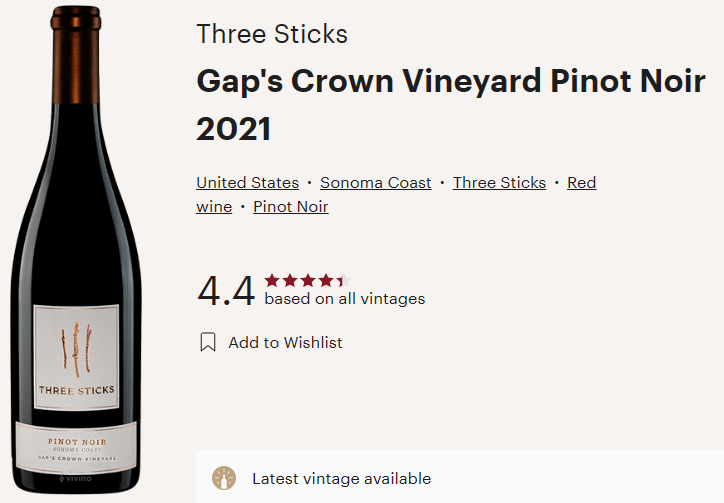Select the Latest vintage available label

[341, 479]
